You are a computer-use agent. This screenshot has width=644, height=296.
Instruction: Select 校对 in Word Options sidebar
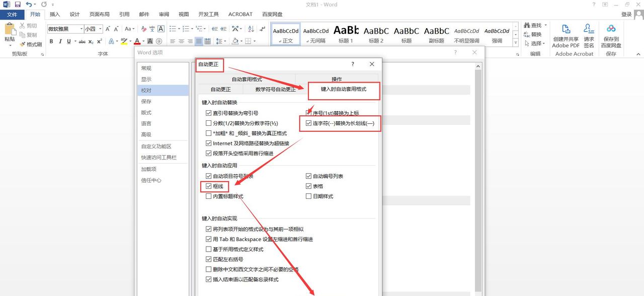(146, 90)
